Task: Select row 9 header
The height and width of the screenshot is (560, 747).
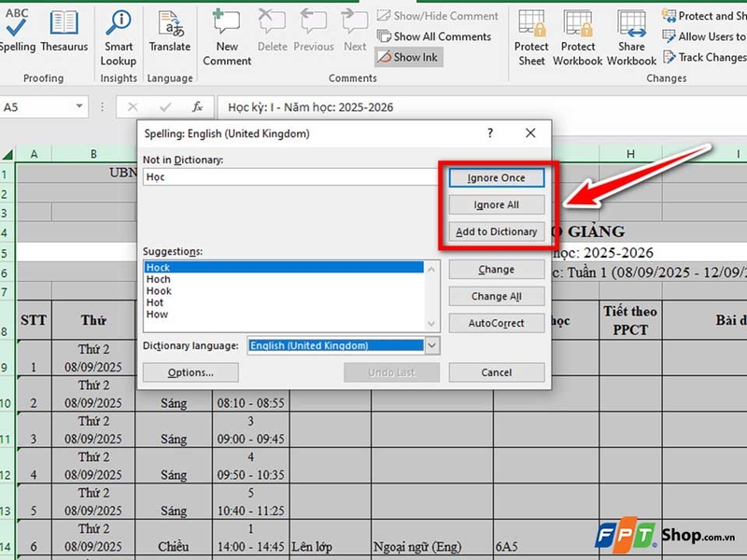Action: (7, 358)
